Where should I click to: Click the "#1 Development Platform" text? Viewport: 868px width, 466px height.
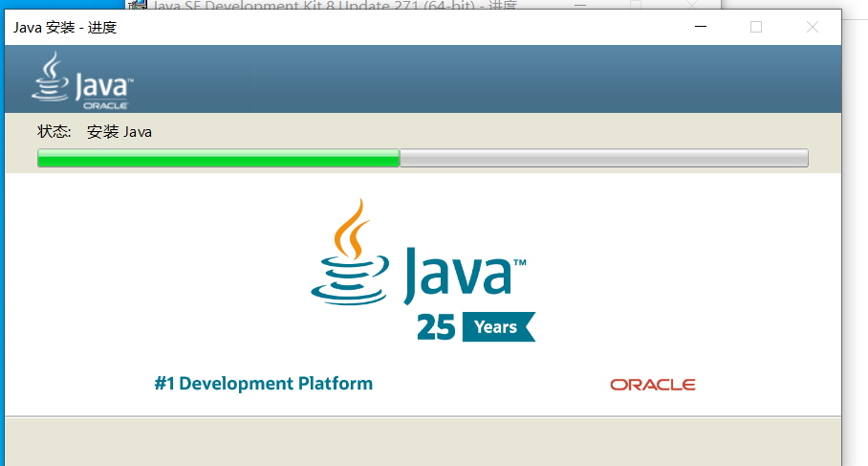[x=264, y=384]
